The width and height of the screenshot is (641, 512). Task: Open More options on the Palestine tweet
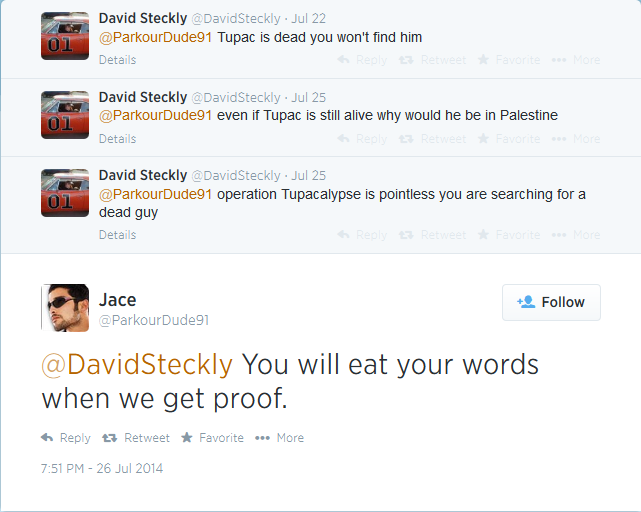tap(576, 139)
